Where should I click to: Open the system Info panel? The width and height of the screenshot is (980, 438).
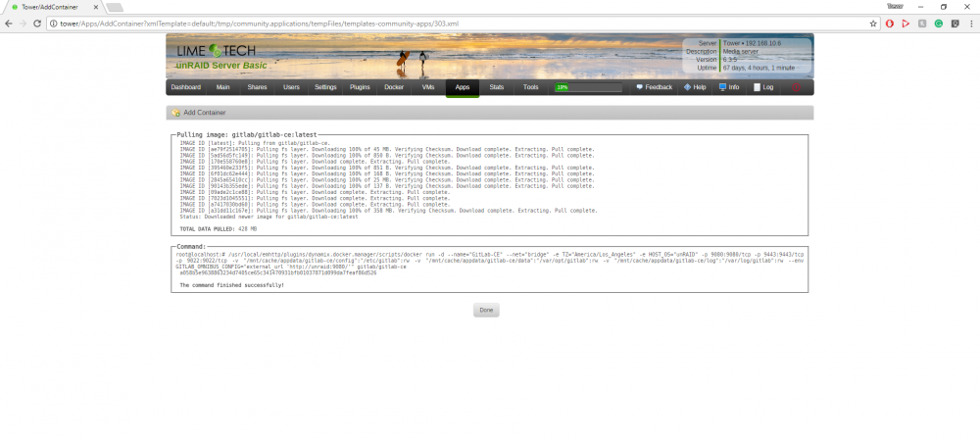coord(729,87)
